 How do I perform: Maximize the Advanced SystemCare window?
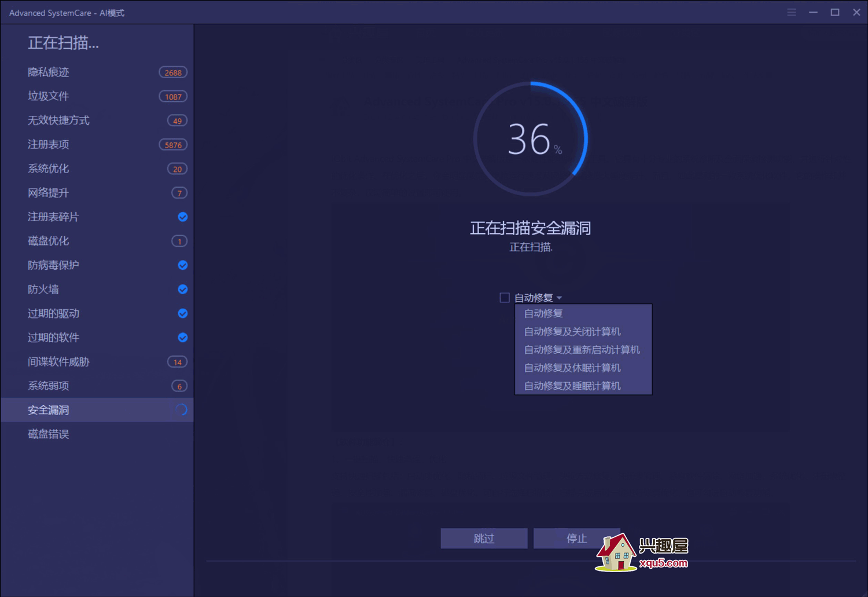(x=835, y=12)
